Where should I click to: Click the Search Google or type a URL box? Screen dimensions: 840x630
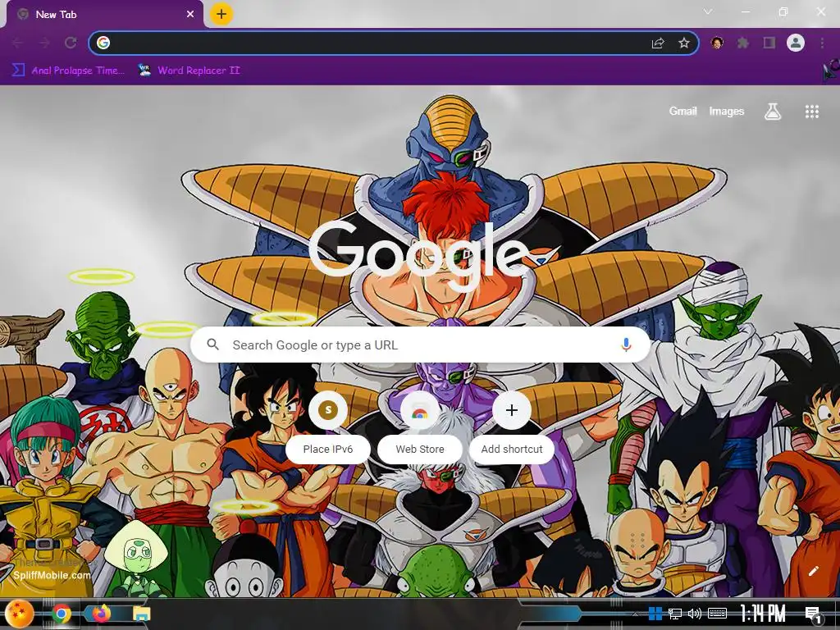tap(421, 345)
